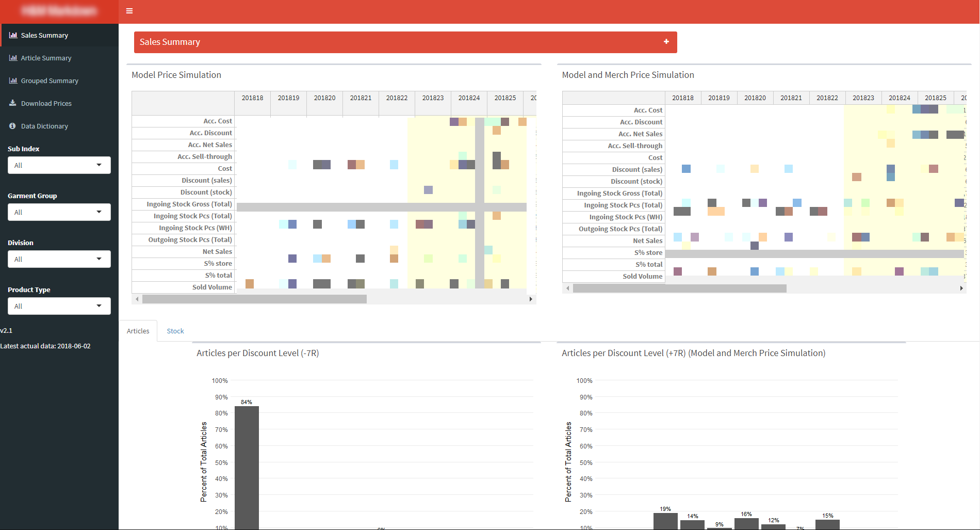
Task: Toggle the hamburger sidebar menu icon
Action: 129,11
